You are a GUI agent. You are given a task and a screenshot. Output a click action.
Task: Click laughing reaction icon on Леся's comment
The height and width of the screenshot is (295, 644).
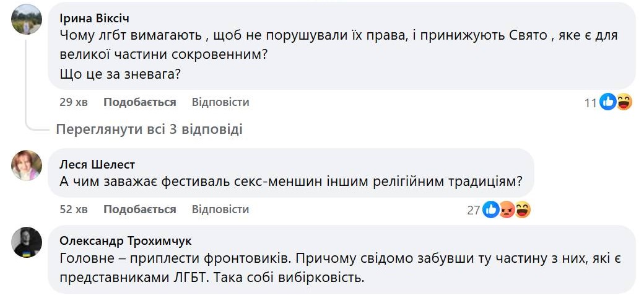(x=523, y=210)
